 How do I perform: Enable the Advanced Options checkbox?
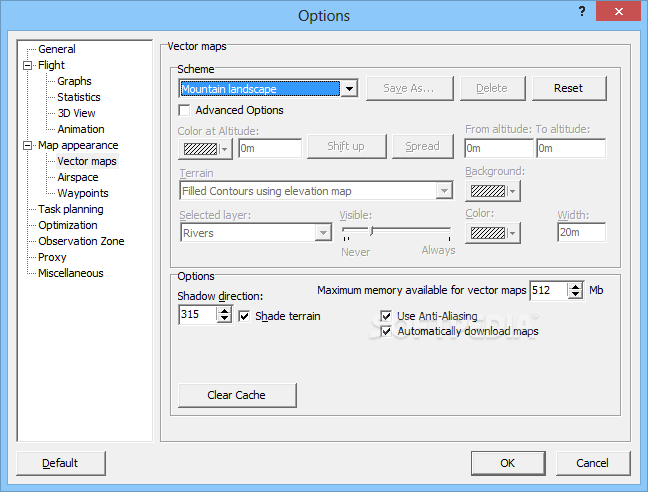click(x=184, y=110)
